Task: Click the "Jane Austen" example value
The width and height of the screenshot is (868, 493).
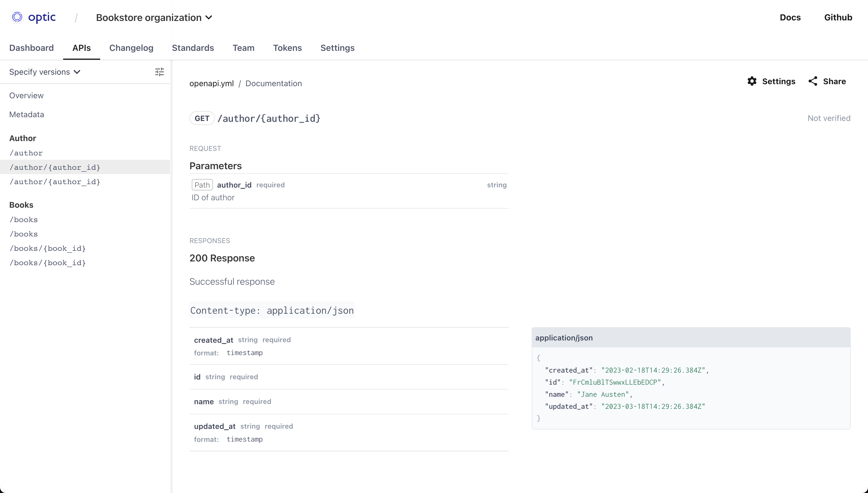Action: click(x=603, y=394)
